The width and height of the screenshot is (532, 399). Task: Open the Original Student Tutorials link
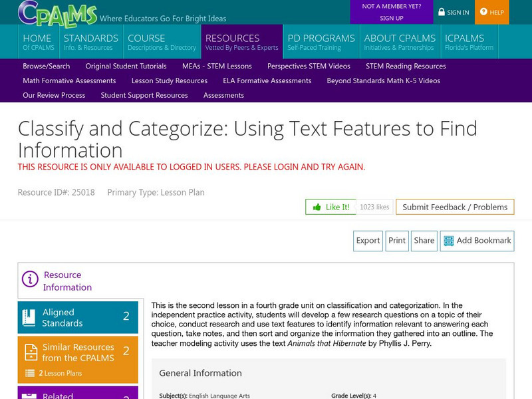click(x=126, y=66)
